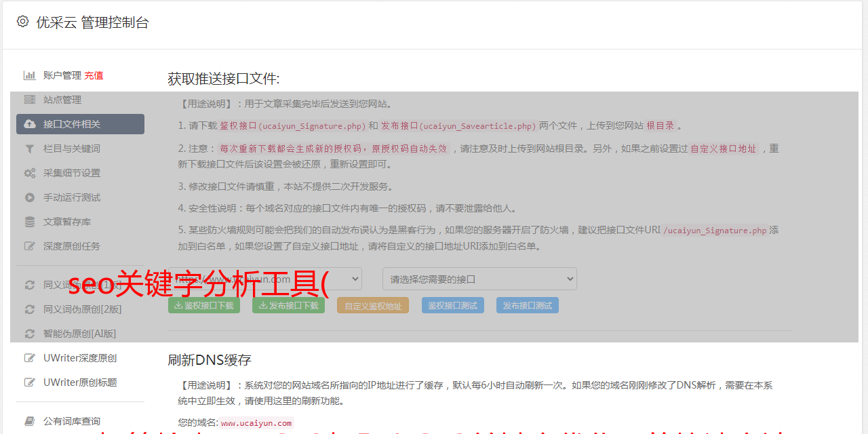The height and width of the screenshot is (434, 868).
Task: Click the play icon for 手动运行测试
Action: (x=30, y=197)
